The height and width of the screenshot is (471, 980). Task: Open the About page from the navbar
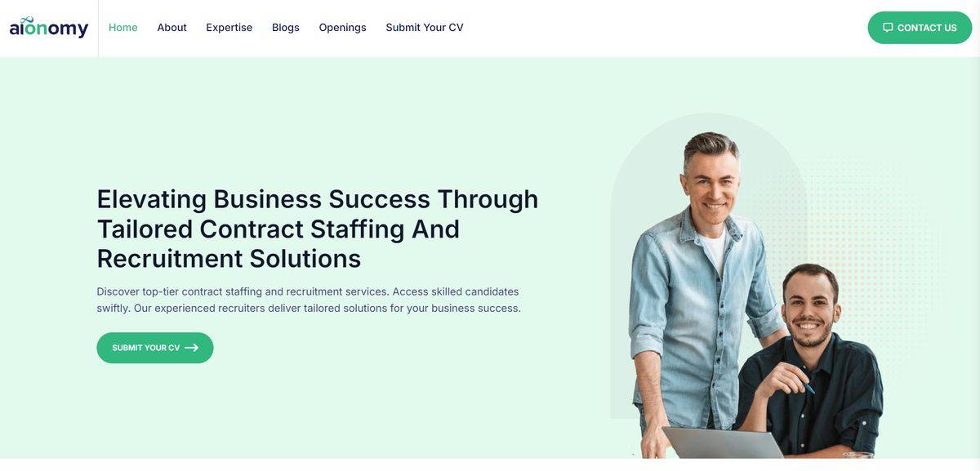click(171, 28)
